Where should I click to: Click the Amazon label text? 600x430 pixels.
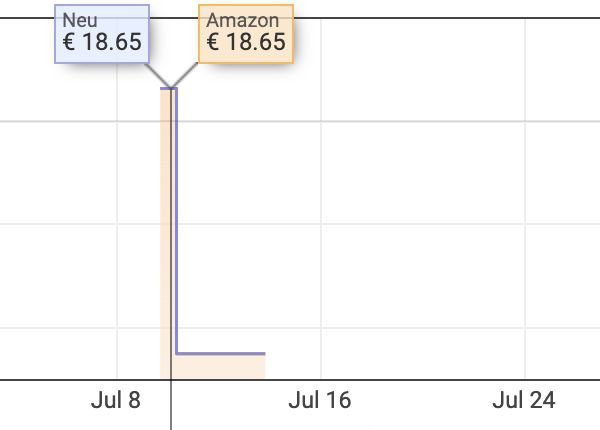coord(243,20)
